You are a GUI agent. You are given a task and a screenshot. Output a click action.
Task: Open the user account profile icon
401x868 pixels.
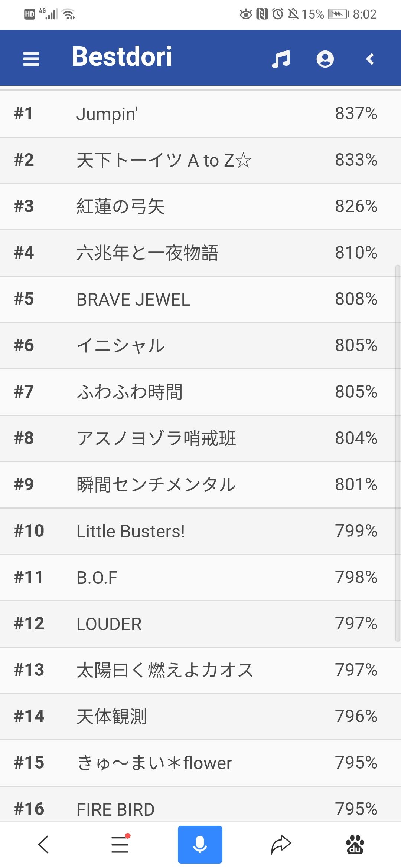325,59
